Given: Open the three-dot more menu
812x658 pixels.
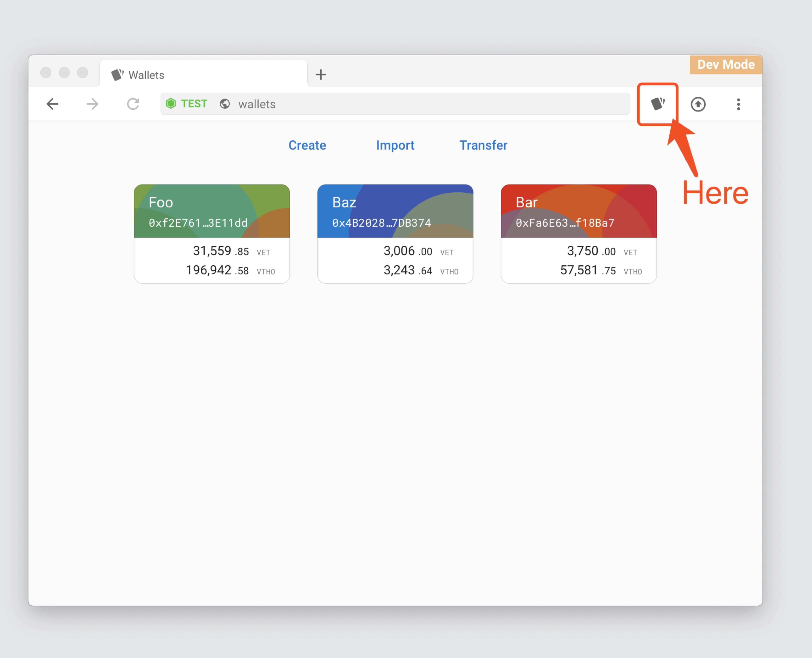Looking at the screenshot, I should (x=738, y=104).
